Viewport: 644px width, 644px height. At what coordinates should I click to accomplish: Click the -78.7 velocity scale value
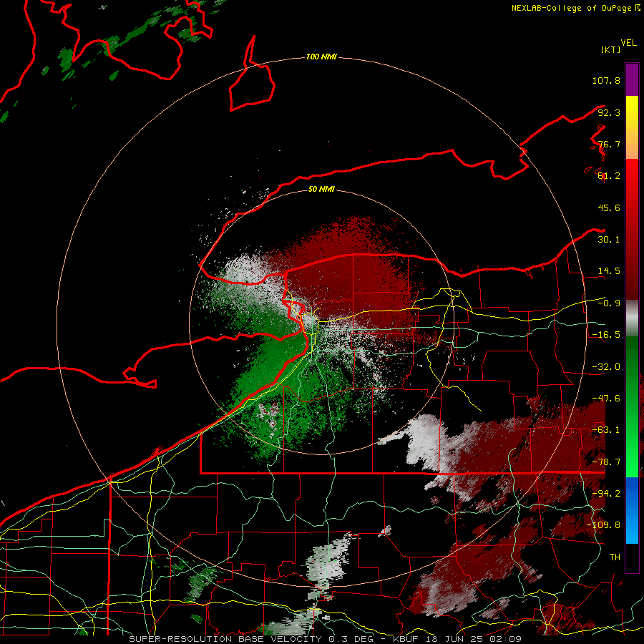[606, 462]
